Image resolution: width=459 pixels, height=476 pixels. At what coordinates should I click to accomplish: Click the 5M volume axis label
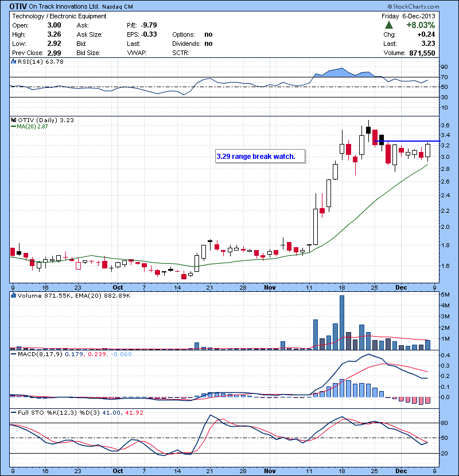(x=445, y=294)
